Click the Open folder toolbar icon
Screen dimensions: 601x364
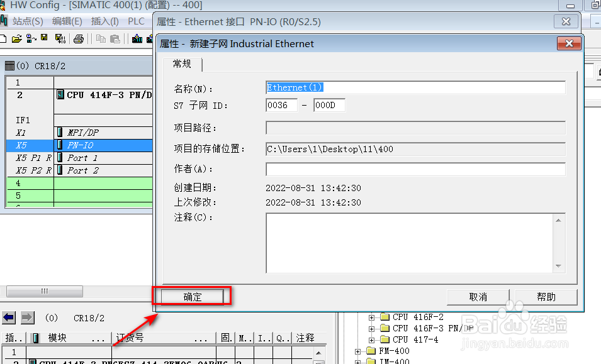coord(16,38)
